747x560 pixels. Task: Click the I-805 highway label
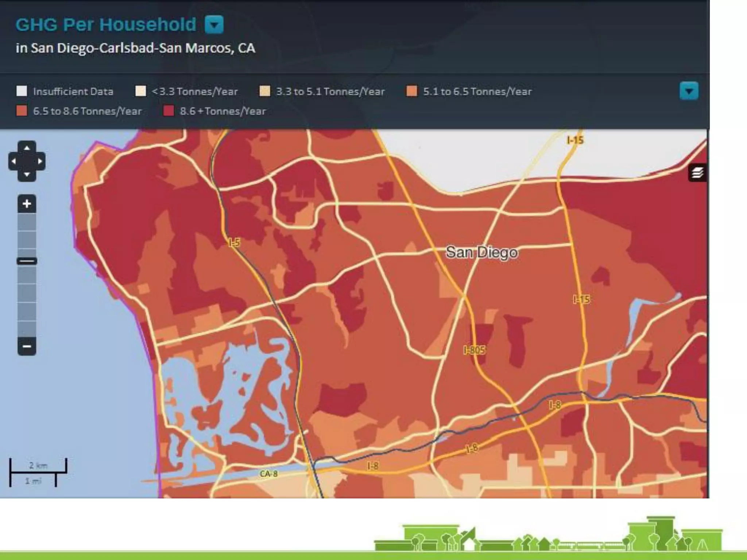pos(474,350)
